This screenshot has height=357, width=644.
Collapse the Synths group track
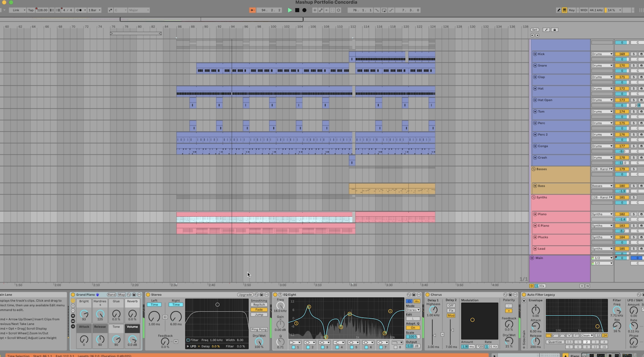click(x=534, y=197)
